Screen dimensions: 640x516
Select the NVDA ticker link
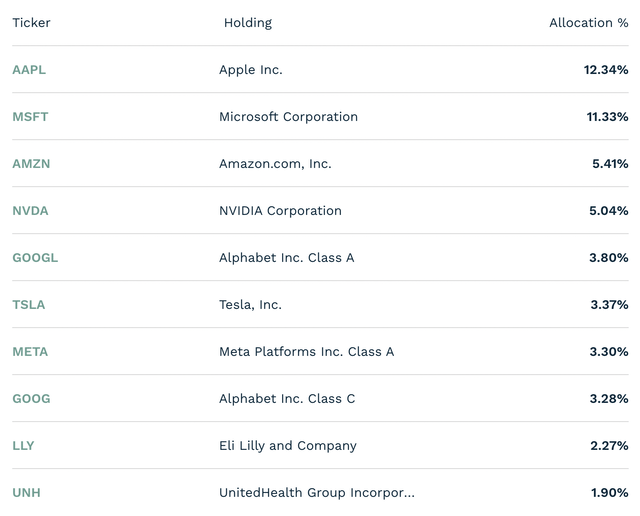(x=30, y=211)
